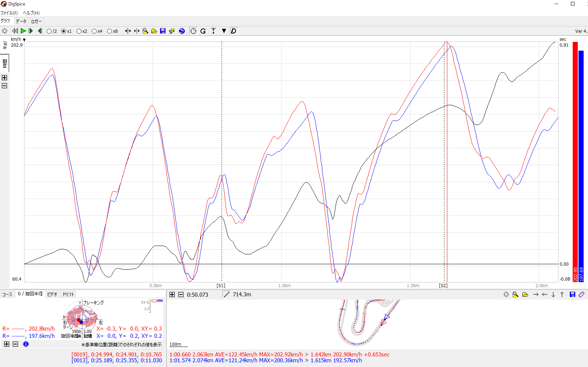588x367 pixels.
Task: Click the blue info icon under G panel
Action: [26, 344]
